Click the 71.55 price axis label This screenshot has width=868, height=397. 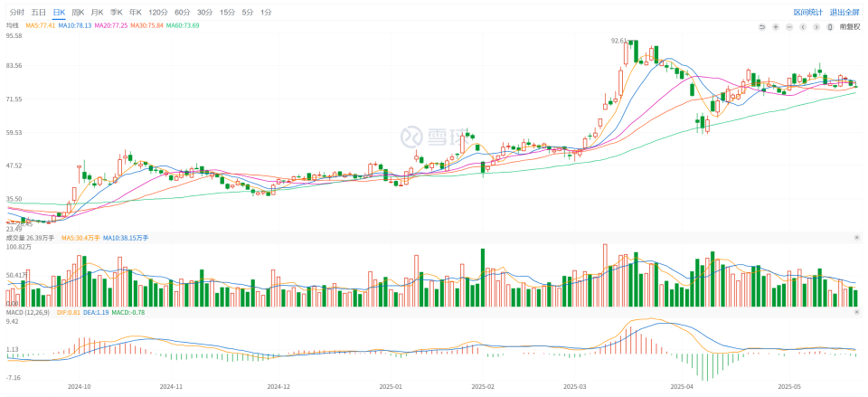[x=14, y=99]
